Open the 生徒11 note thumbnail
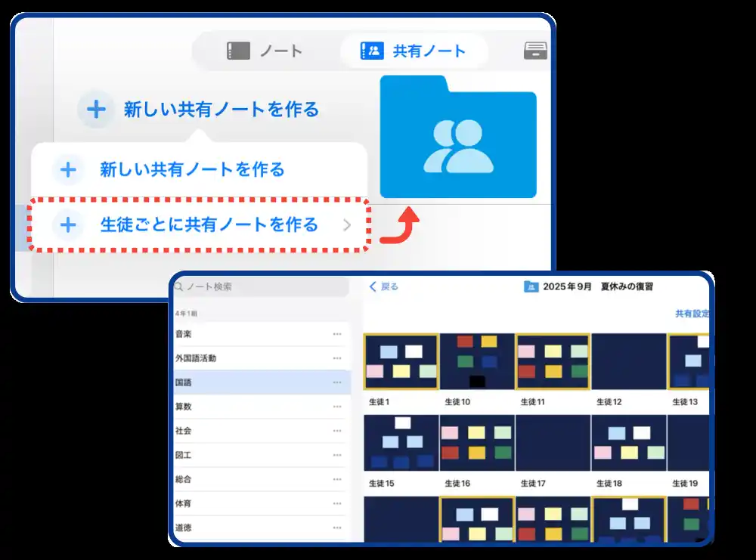The image size is (756, 560). (553, 361)
